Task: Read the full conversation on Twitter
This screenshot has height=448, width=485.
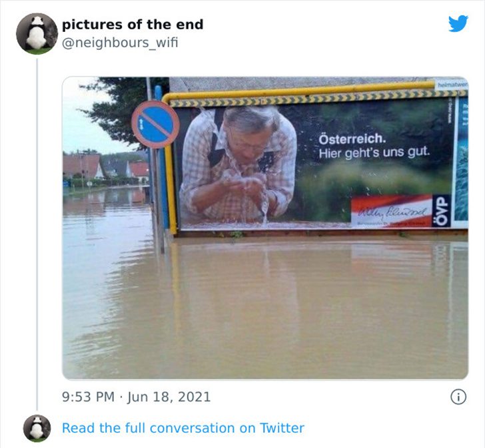Action: (183, 428)
